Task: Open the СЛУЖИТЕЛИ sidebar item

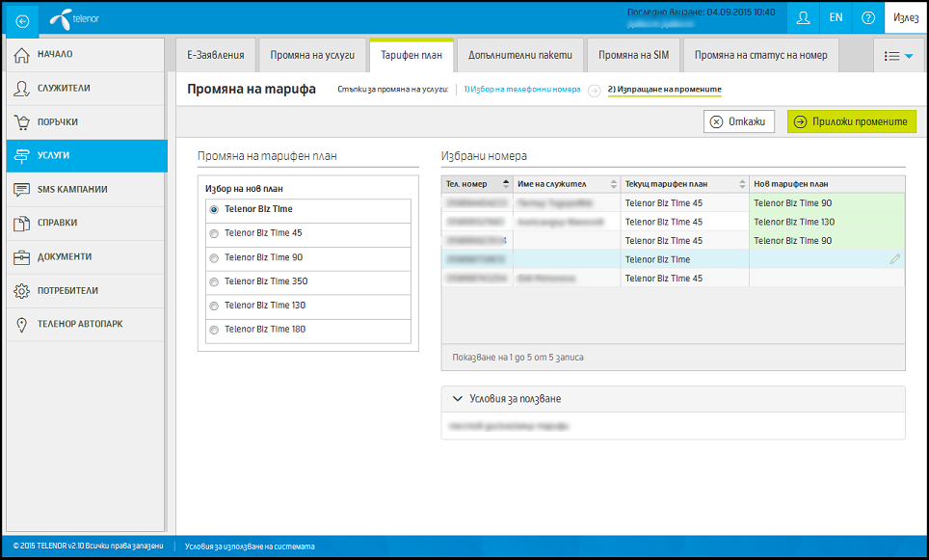Action: 86,89
